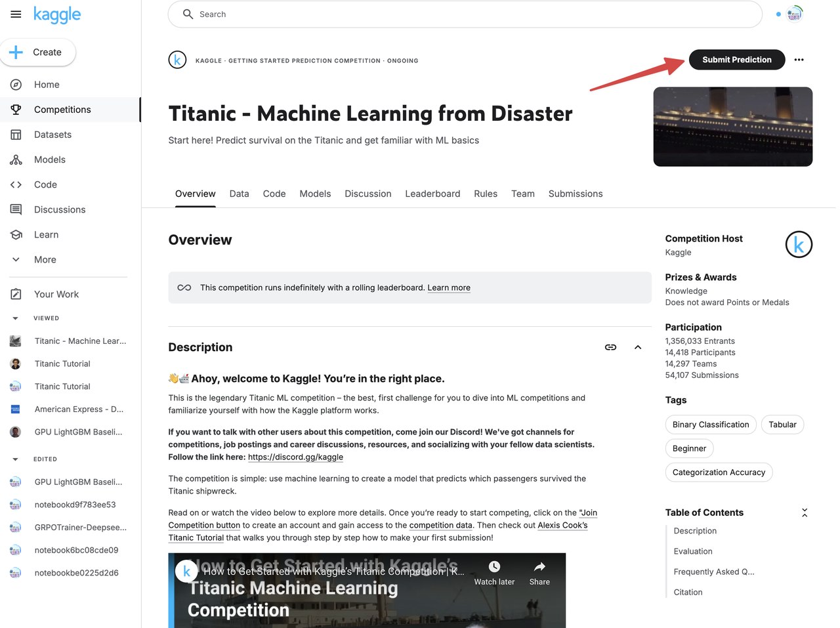Switch to the Data tab
The width and height of the screenshot is (840, 628).
[x=240, y=194]
